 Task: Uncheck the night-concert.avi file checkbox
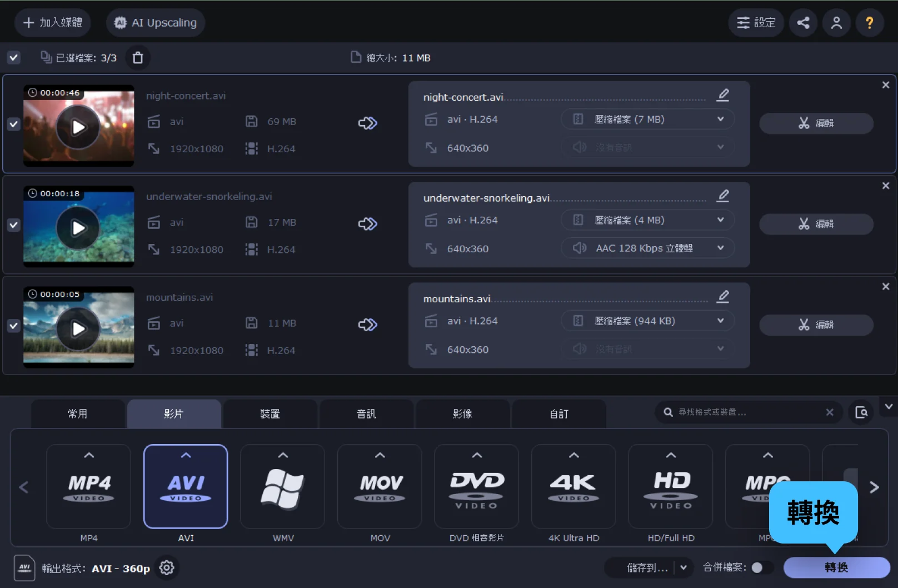point(14,124)
